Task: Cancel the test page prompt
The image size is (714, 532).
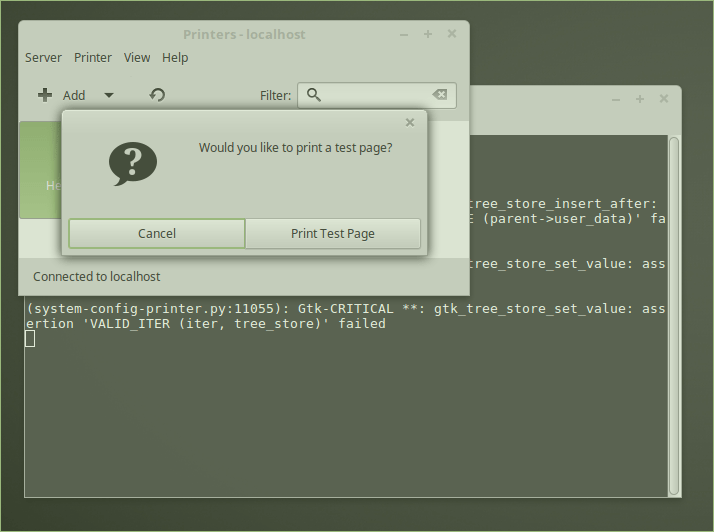Action: pyautogui.click(x=157, y=234)
